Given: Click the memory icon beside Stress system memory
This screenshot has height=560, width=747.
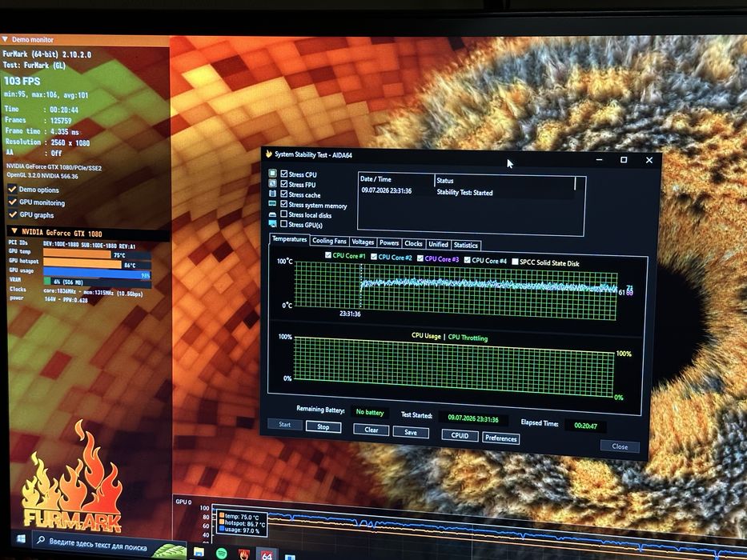Looking at the screenshot, I should [x=272, y=204].
